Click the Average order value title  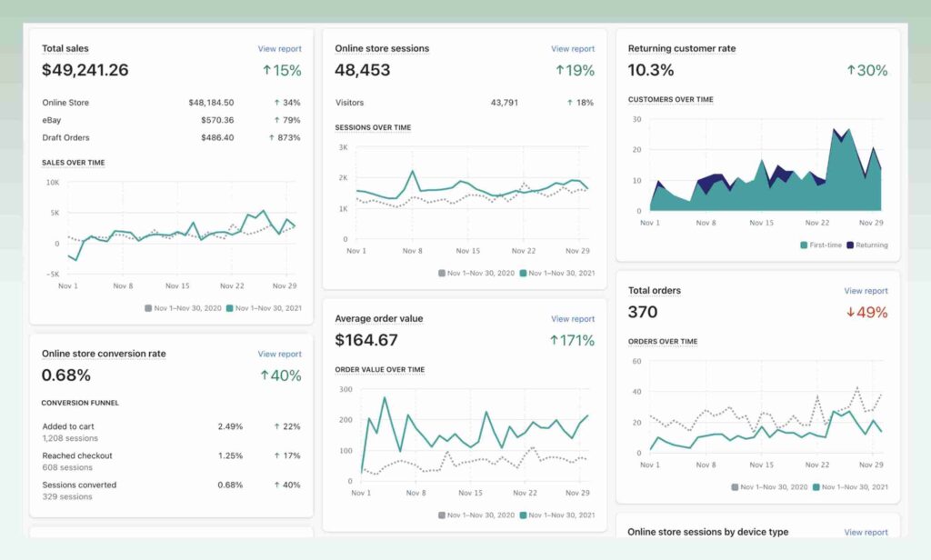379,319
